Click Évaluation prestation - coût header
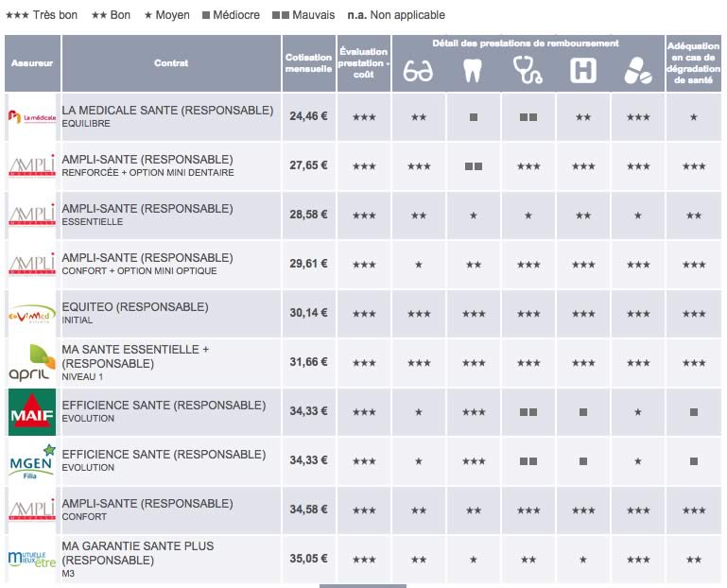 tap(363, 63)
